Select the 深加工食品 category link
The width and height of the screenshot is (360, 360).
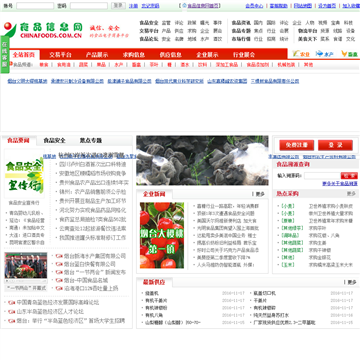tap(227, 65)
